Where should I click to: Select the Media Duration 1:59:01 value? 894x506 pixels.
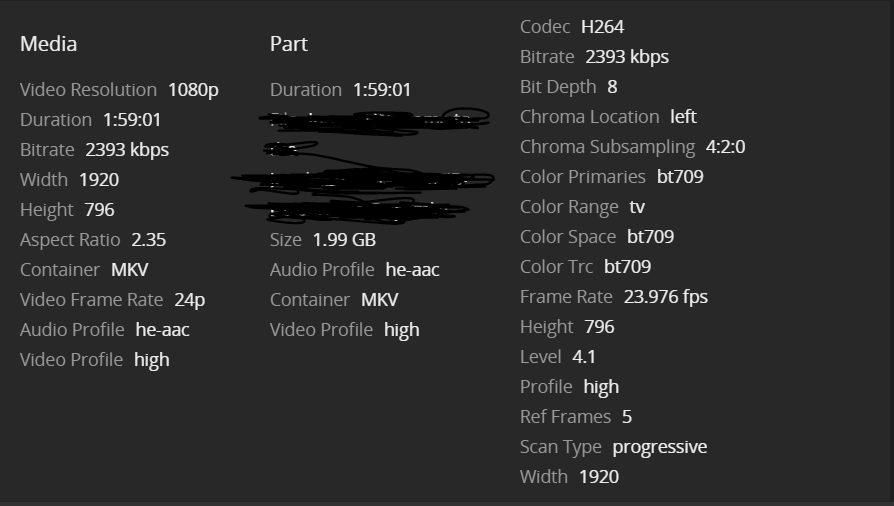tap(132, 120)
